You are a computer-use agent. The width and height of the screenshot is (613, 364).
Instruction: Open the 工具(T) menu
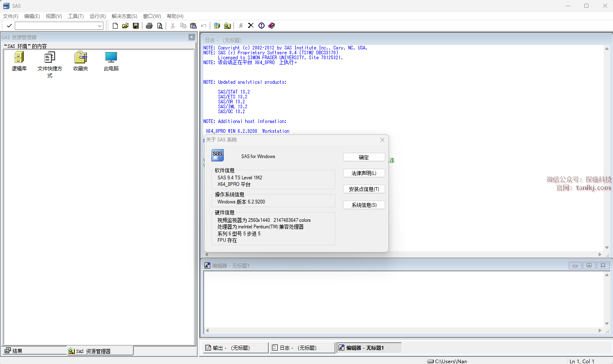(76, 16)
